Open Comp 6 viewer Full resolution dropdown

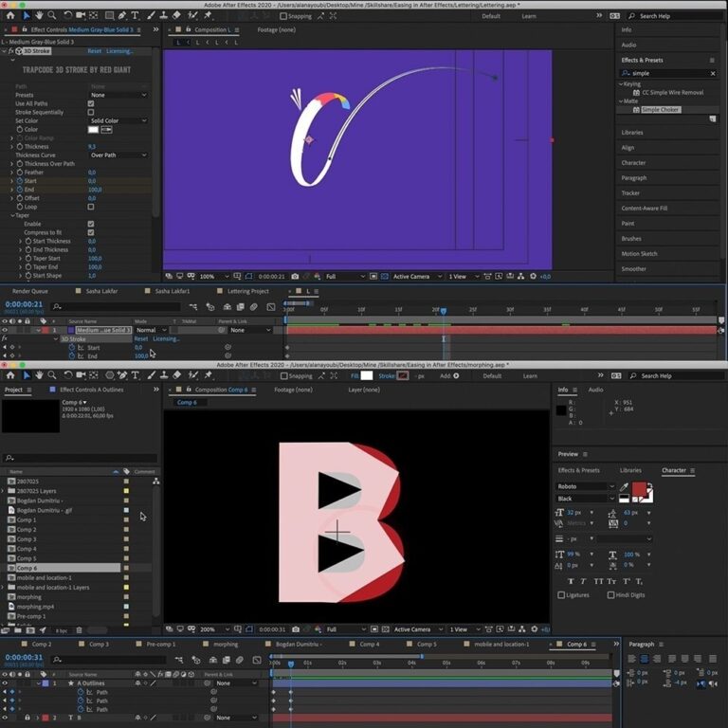(346, 629)
